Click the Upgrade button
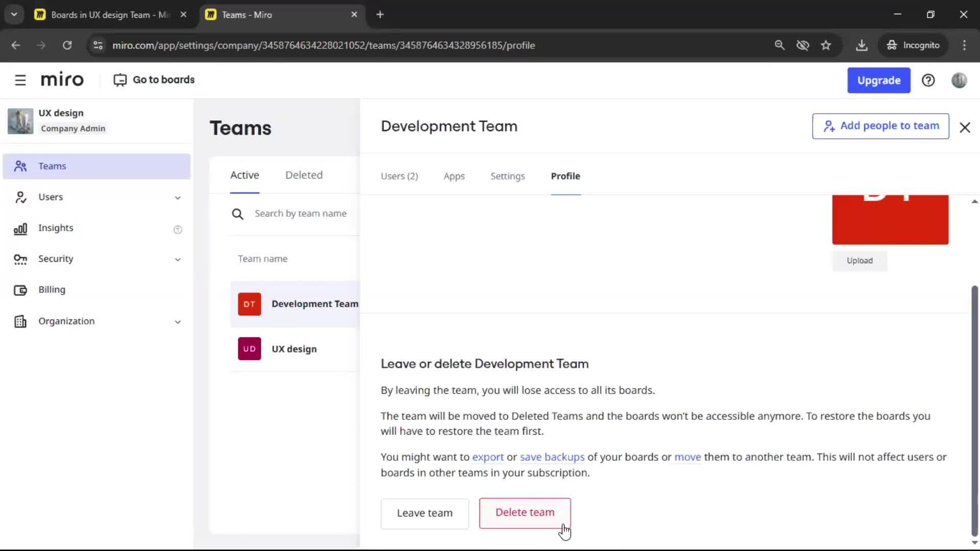The width and height of the screenshot is (980, 551). [x=878, y=80]
